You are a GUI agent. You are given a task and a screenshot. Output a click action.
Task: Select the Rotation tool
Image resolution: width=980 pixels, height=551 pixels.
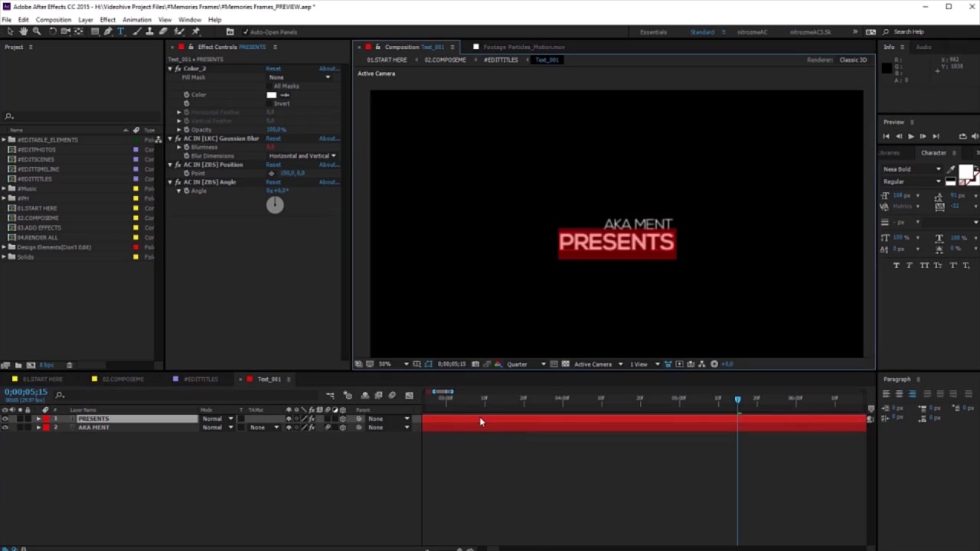(x=52, y=31)
